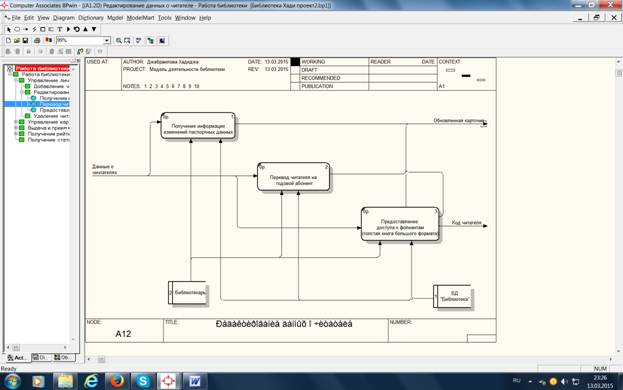The height and width of the screenshot is (390, 623).
Task: Open the ModelMart green tree icon
Action: point(150,41)
